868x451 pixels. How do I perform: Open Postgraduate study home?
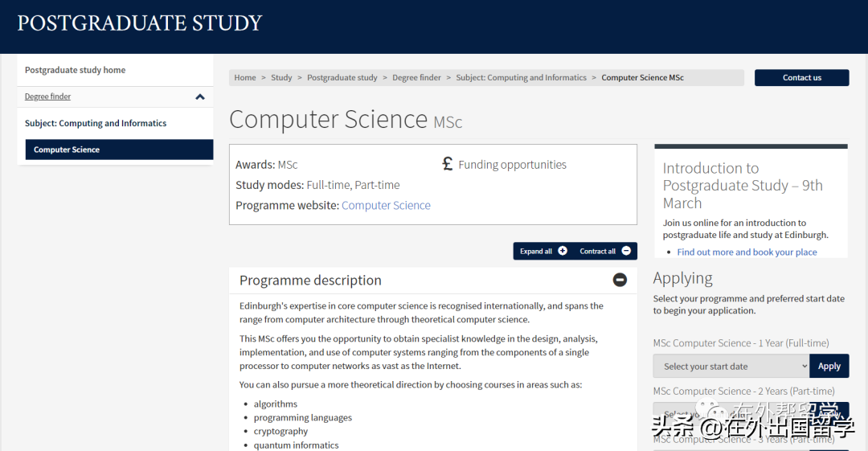(x=76, y=70)
